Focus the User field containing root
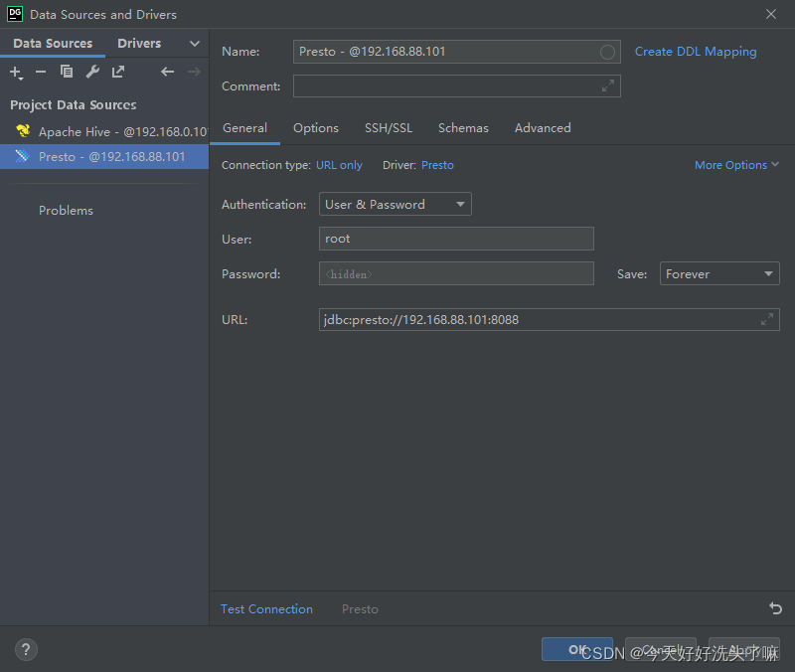This screenshot has width=795, height=672. (456, 239)
